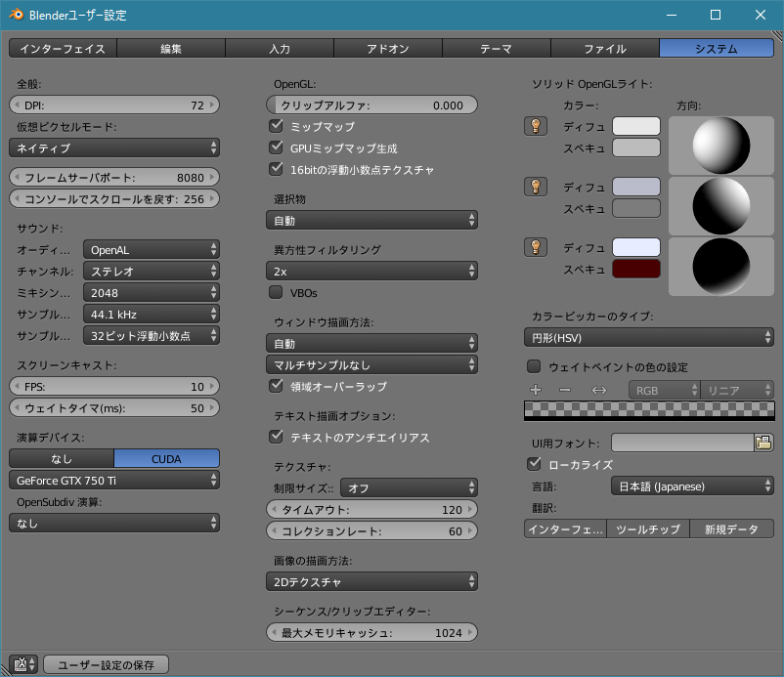
Task: Disable the ミップマップ checkbox
Action: [x=276, y=127]
